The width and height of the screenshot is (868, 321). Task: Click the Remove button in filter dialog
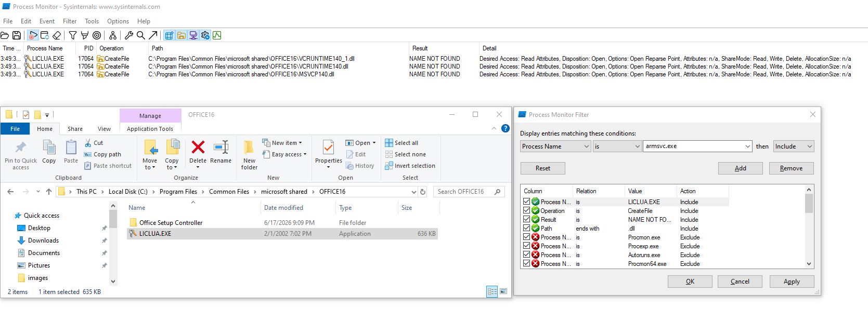[791, 168]
